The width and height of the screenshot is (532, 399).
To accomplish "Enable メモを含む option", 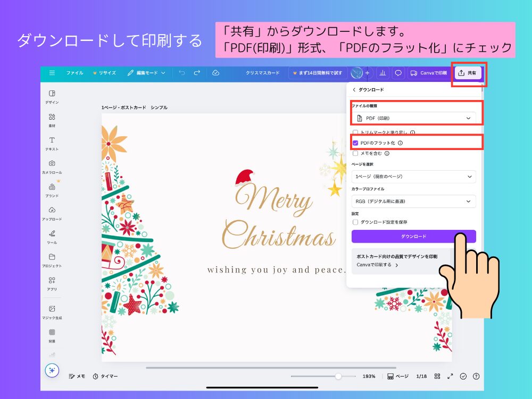I will (x=356, y=154).
